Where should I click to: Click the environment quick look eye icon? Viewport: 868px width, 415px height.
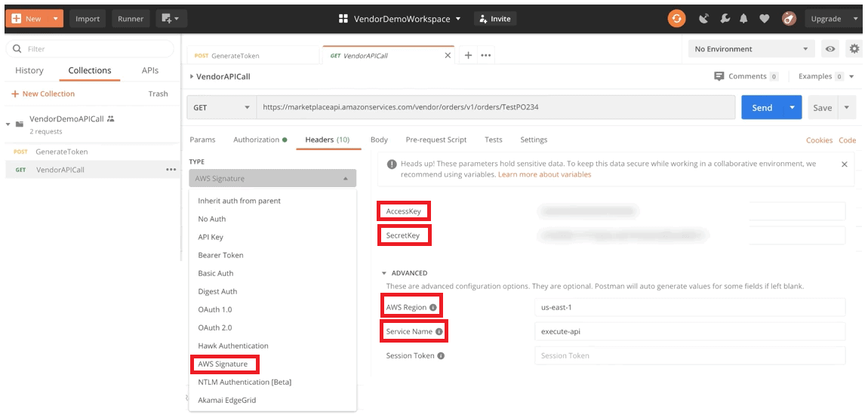pyautogui.click(x=830, y=49)
